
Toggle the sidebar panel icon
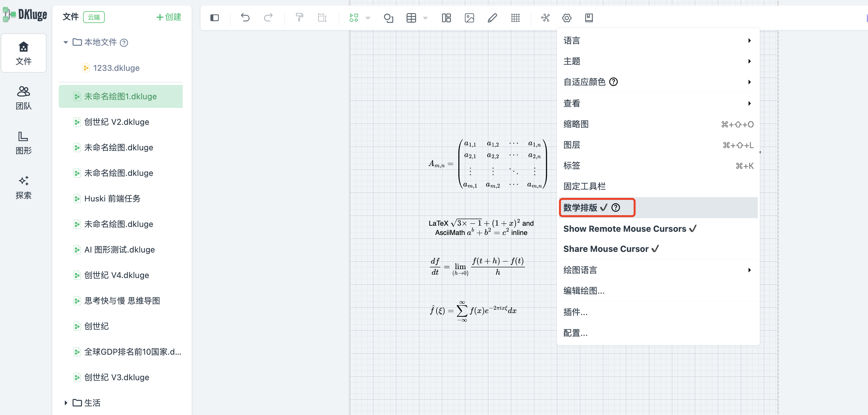pos(215,18)
